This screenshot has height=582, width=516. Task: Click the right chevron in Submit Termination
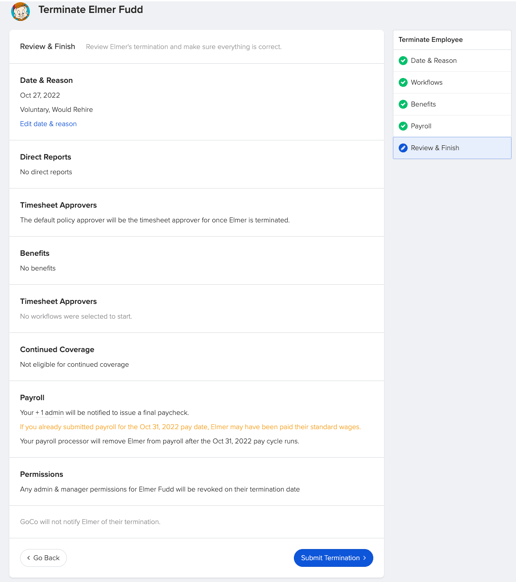(365, 558)
